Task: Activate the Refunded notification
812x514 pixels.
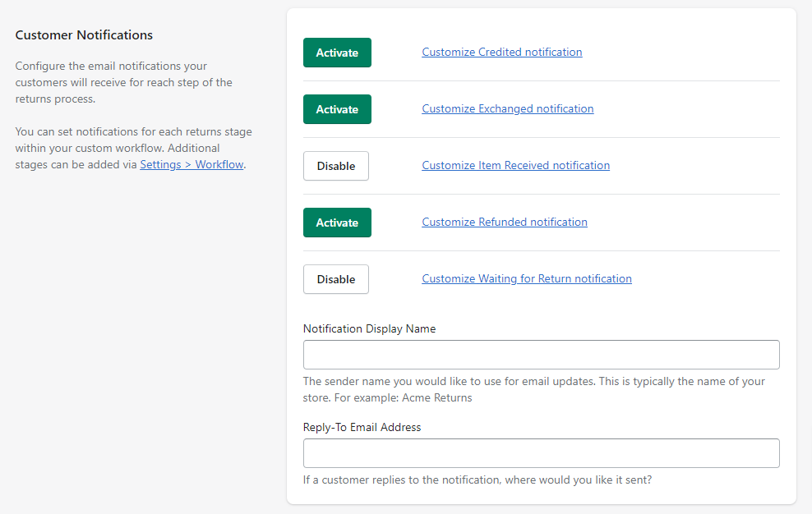Action: coord(337,223)
